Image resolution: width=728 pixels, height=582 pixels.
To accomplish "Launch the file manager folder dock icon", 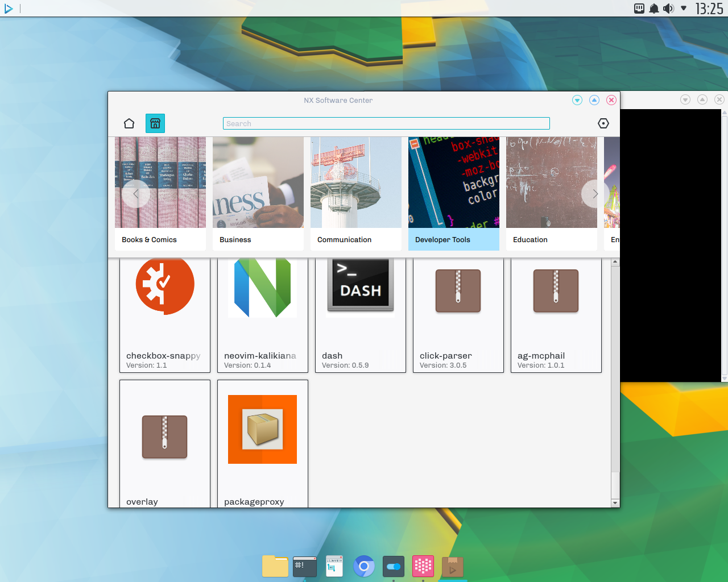I will [x=275, y=566].
